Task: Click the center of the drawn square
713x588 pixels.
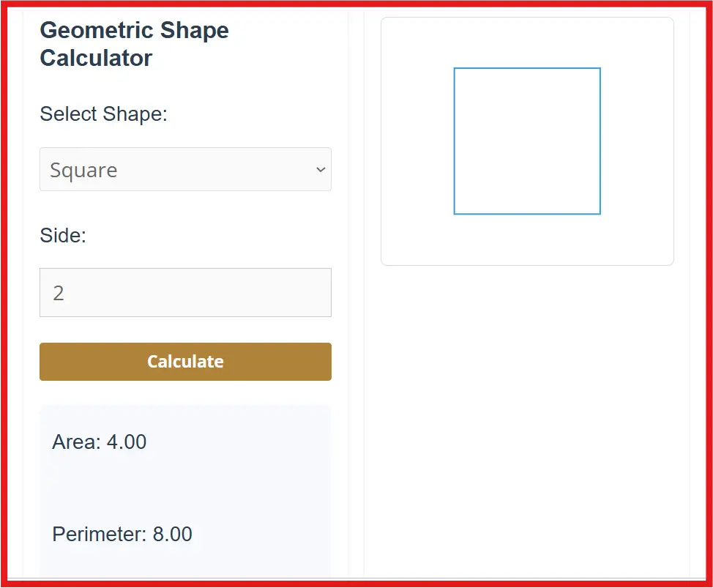Action: coord(527,141)
